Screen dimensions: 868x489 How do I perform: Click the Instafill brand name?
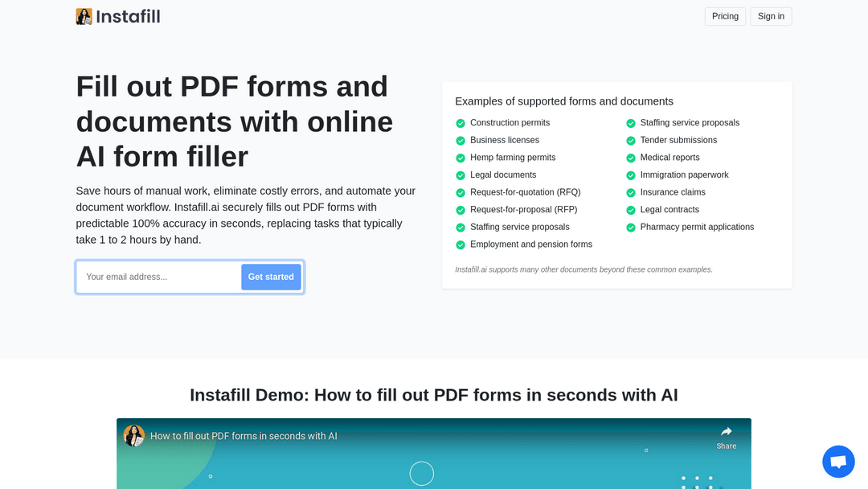[x=128, y=17]
